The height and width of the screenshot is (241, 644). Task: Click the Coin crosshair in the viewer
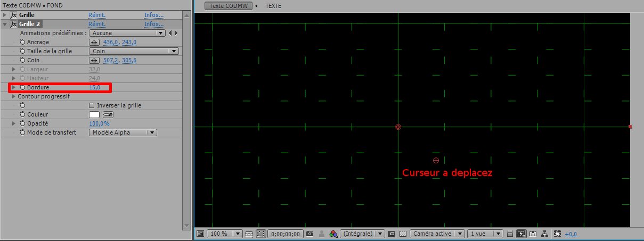click(436, 160)
